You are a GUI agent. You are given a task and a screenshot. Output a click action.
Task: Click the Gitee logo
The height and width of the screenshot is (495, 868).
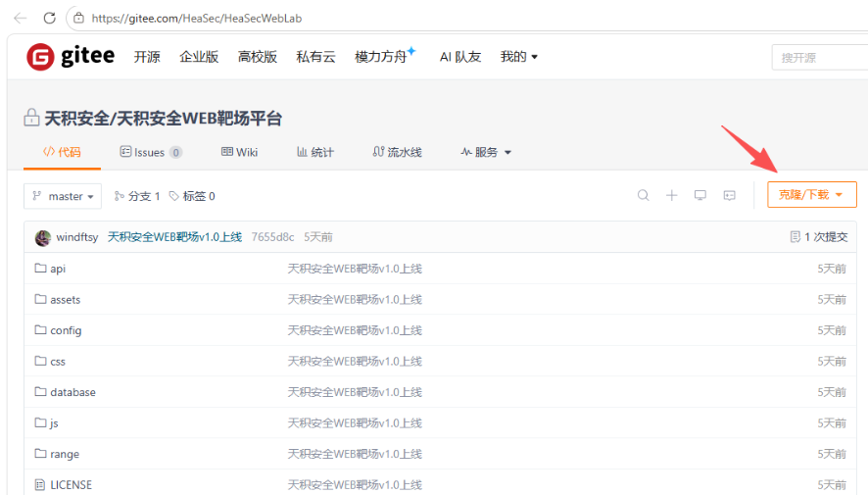point(71,57)
